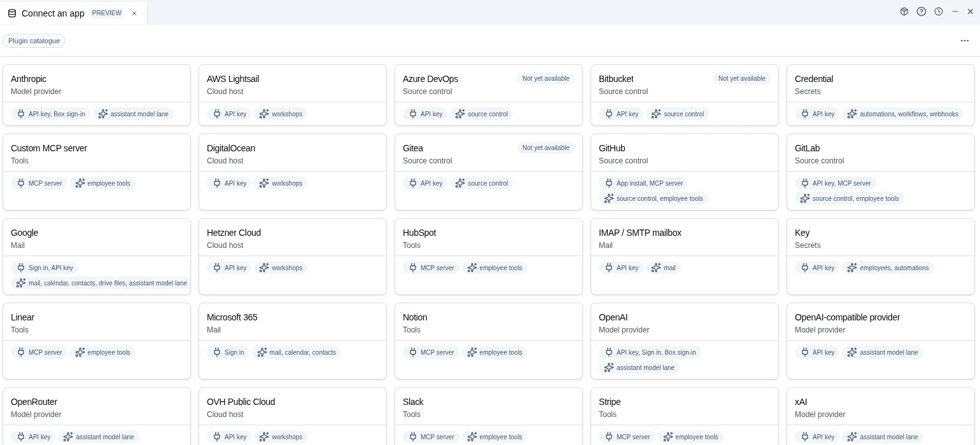Screen dimensions: 980x445
Task: Click mail, calendar, contacts, drive files chip in Google
Action: pos(102,283)
